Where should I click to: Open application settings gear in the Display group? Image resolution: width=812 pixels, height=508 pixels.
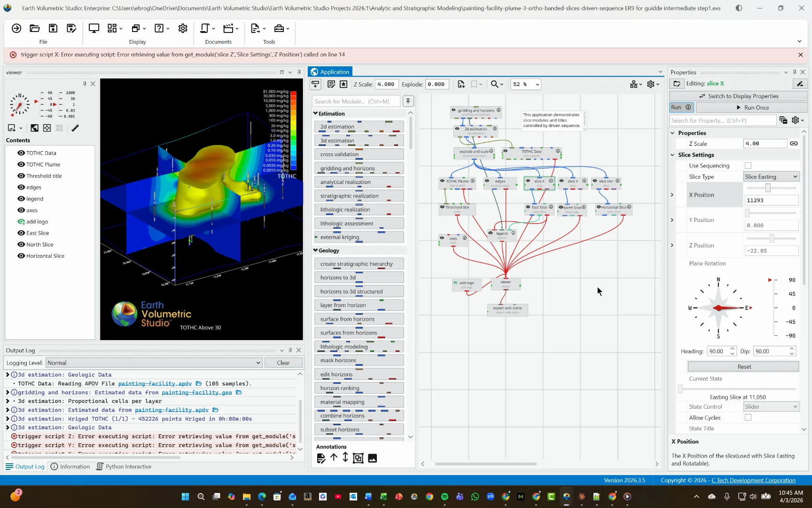tap(183, 29)
